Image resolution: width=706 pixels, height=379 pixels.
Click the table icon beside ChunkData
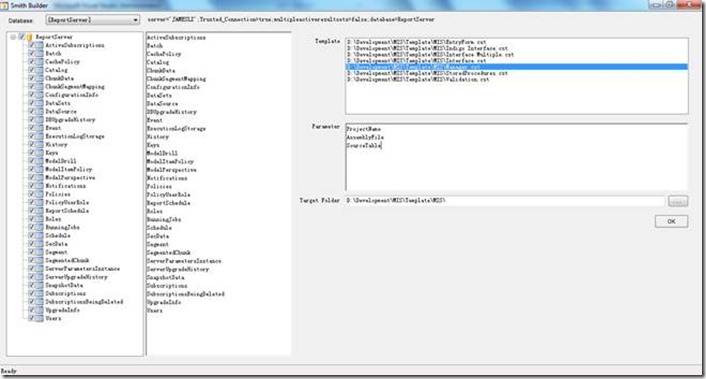click(x=40, y=78)
